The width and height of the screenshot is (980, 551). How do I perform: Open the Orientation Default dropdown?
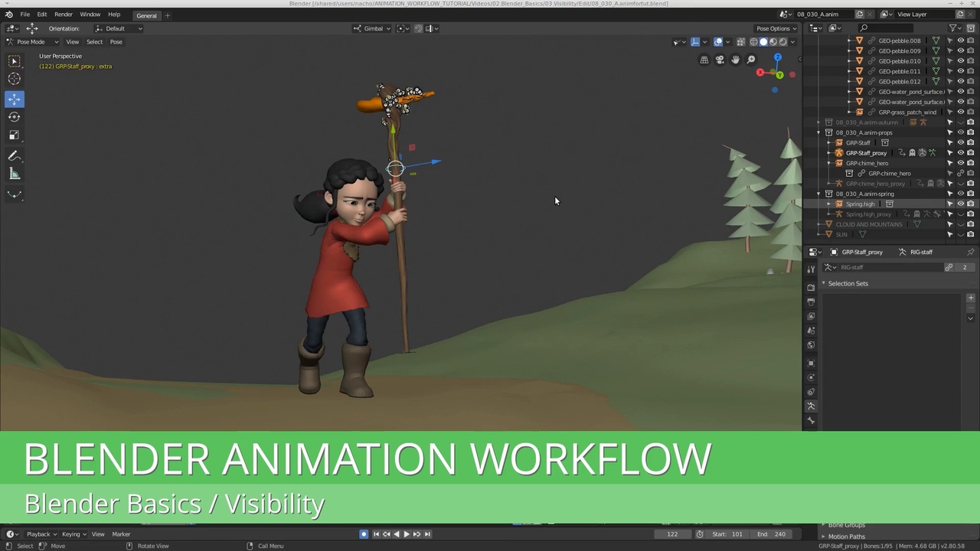pyautogui.click(x=119, y=28)
